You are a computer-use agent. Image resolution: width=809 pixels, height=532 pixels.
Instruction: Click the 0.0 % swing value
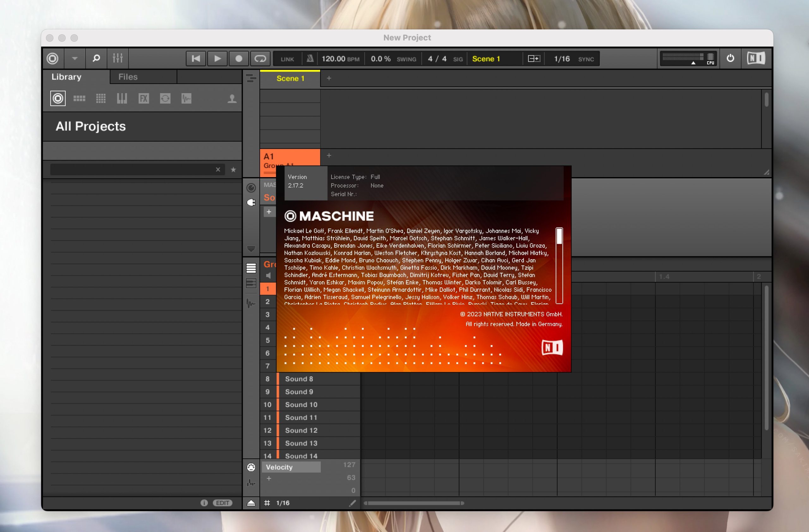[x=381, y=59]
